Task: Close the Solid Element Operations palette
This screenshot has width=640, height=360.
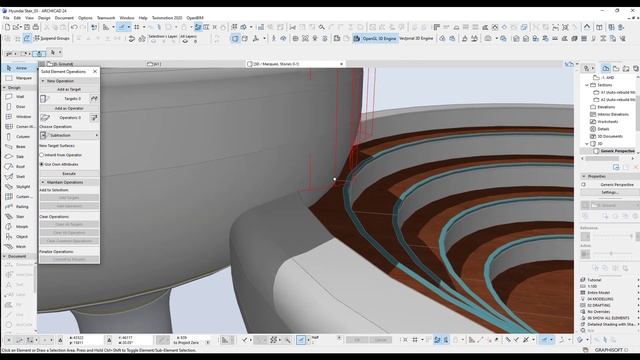Action: tap(95, 71)
